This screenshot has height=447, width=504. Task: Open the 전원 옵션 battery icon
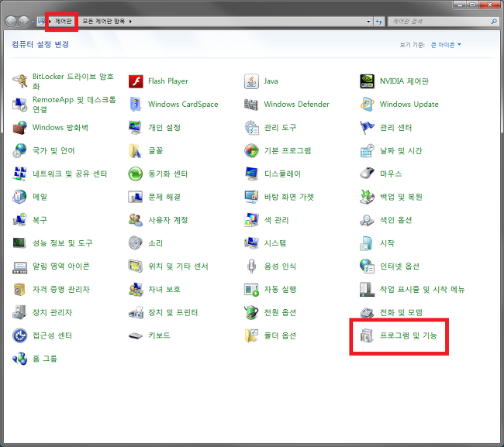pos(251,312)
